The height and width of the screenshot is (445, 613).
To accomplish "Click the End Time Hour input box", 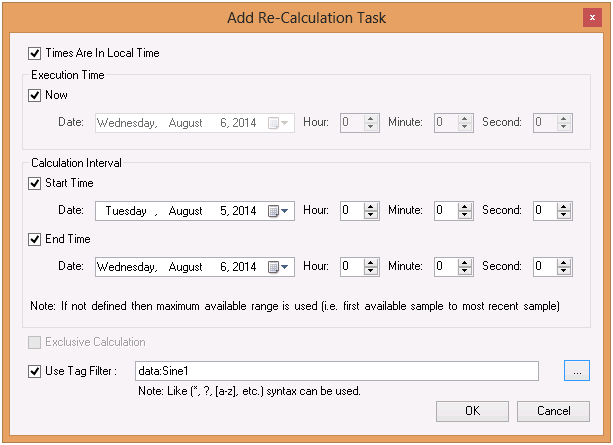I will [x=351, y=267].
